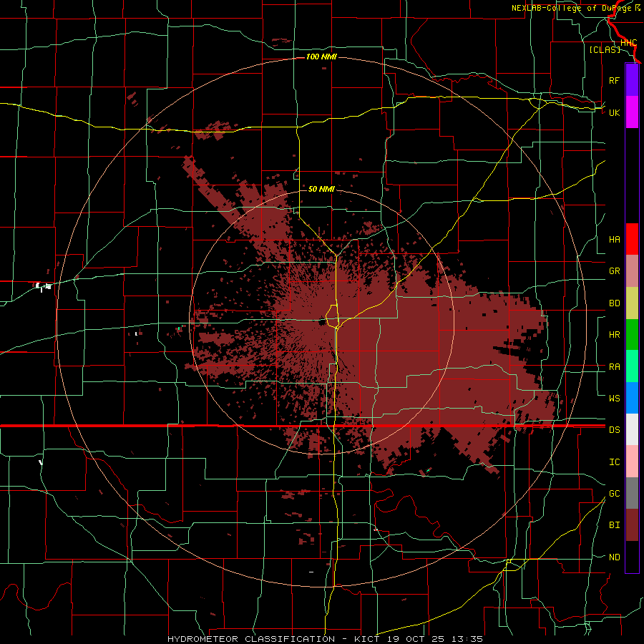Click the HR green legend color swatch
The height and width of the screenshot is (644, 644).
[632, 334]
